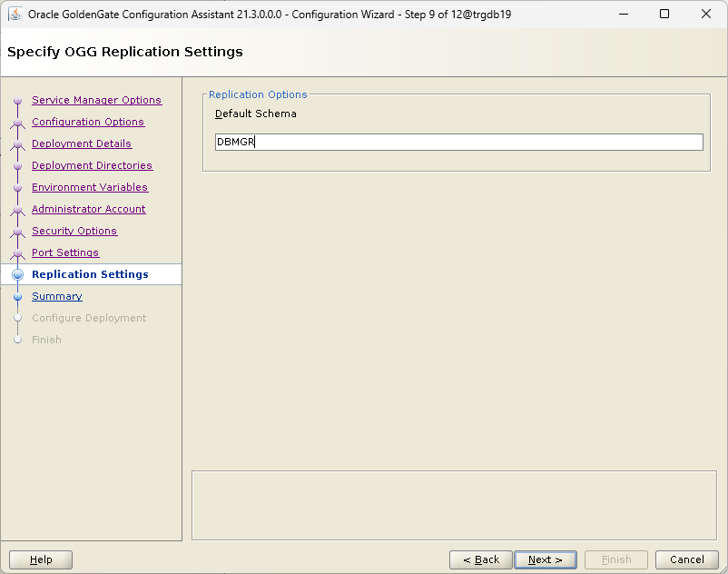The image size is (728, 574).
Task: Close the Configuration Assistant window
Action: click(x=706, y=14)
